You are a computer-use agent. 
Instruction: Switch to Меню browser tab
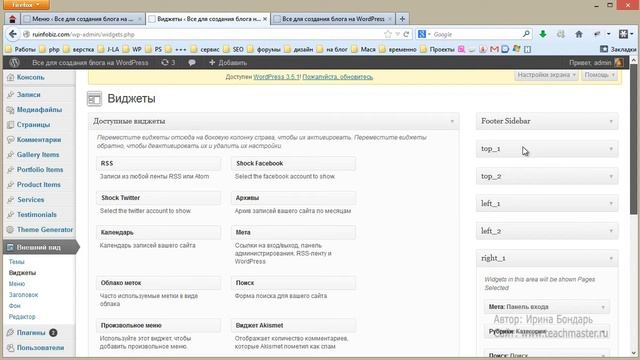click(82, 19)
